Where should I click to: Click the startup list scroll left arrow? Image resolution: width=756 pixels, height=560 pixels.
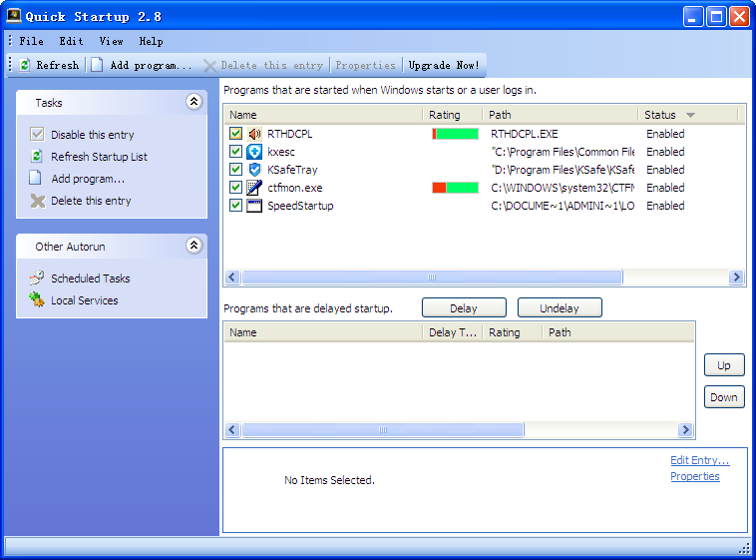point(232,278)
